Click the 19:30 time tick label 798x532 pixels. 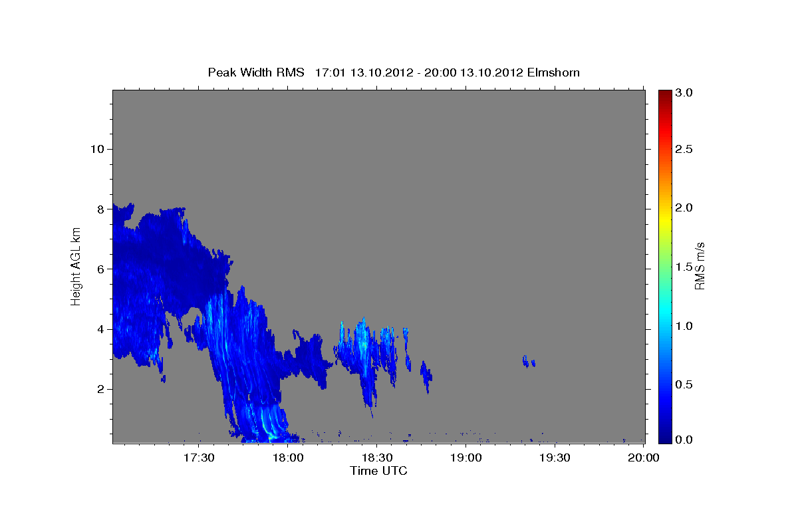tap(554, 458)
